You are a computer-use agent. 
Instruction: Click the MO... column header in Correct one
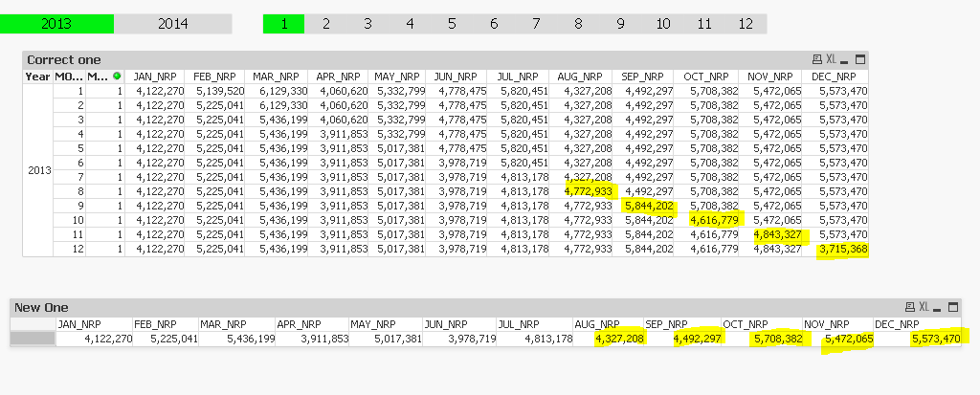(69, 77)
